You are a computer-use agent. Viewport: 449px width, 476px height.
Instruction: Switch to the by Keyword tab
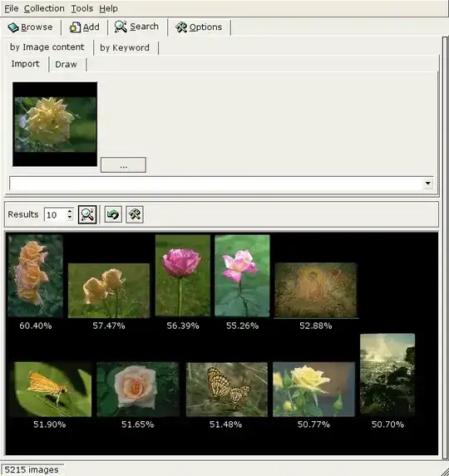[x=125, y=47]
